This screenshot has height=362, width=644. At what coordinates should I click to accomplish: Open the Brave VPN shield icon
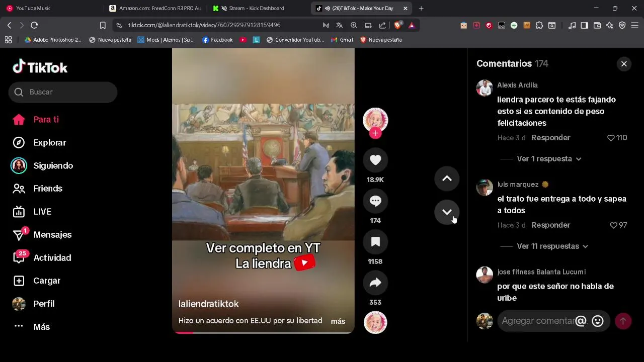622,25
